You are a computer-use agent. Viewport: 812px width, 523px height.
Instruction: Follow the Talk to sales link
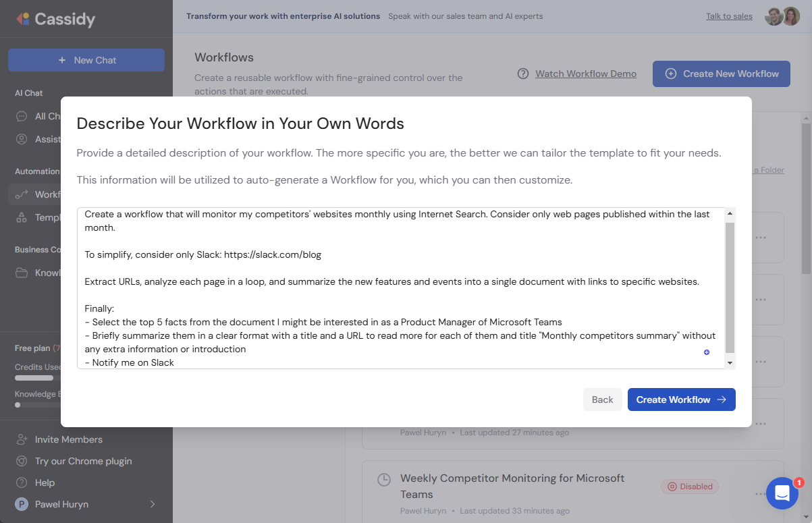729,16
